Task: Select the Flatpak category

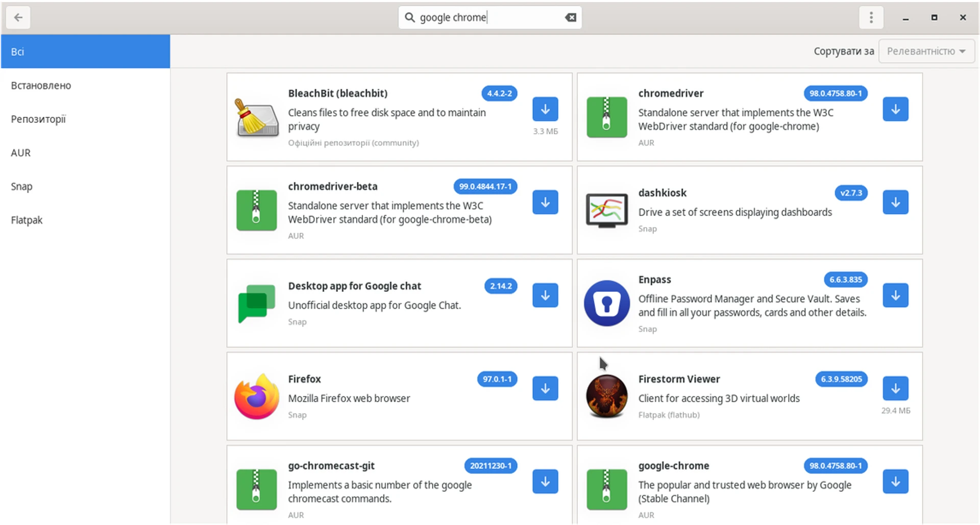Action: point(85,220)
